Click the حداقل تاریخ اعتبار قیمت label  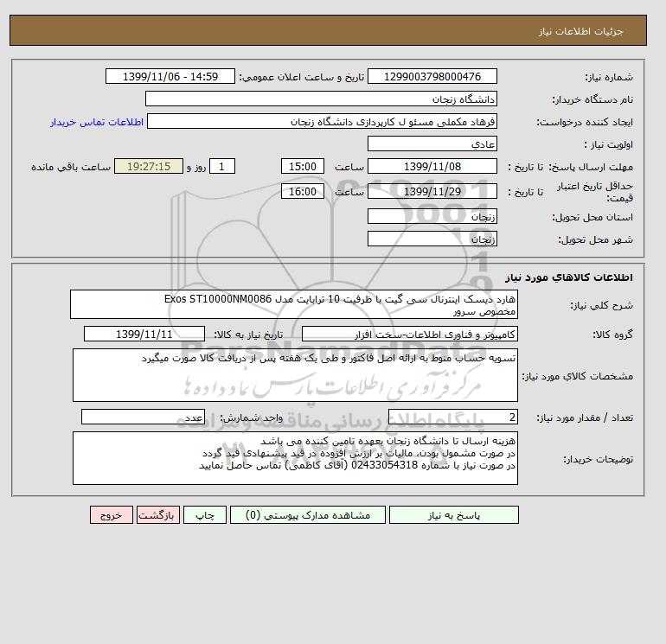pos(595,192)
